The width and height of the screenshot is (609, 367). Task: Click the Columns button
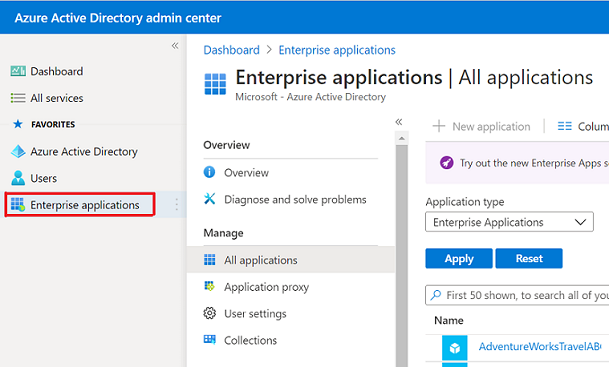coord(583,126)
